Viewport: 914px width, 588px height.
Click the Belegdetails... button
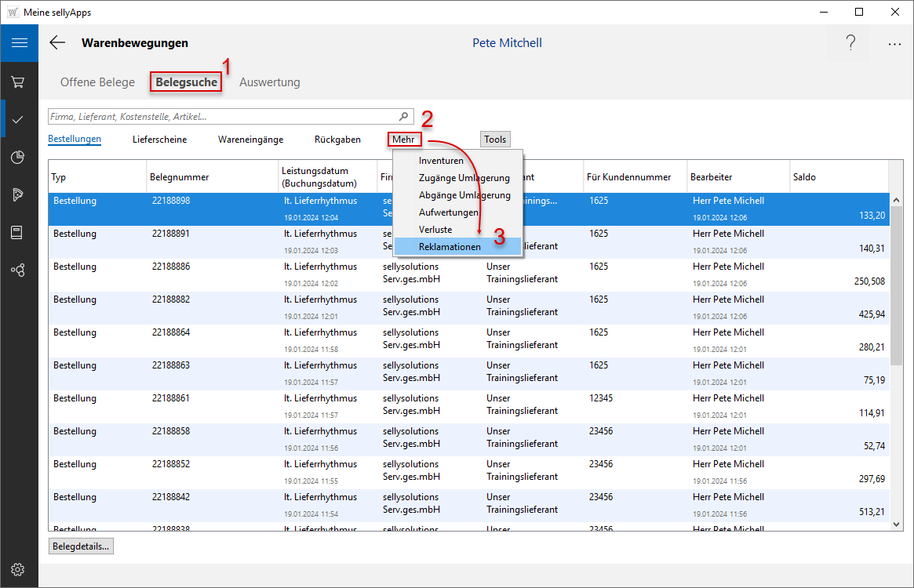tap(81, 546)
